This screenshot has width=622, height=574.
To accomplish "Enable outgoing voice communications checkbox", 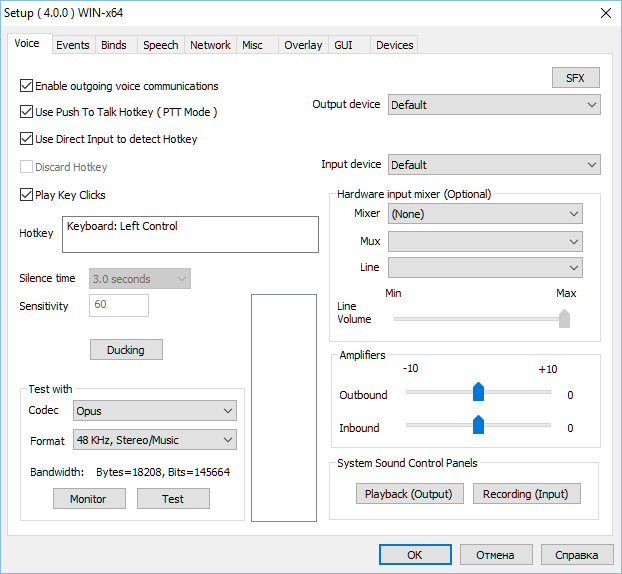I will click(x=26, y=86).
